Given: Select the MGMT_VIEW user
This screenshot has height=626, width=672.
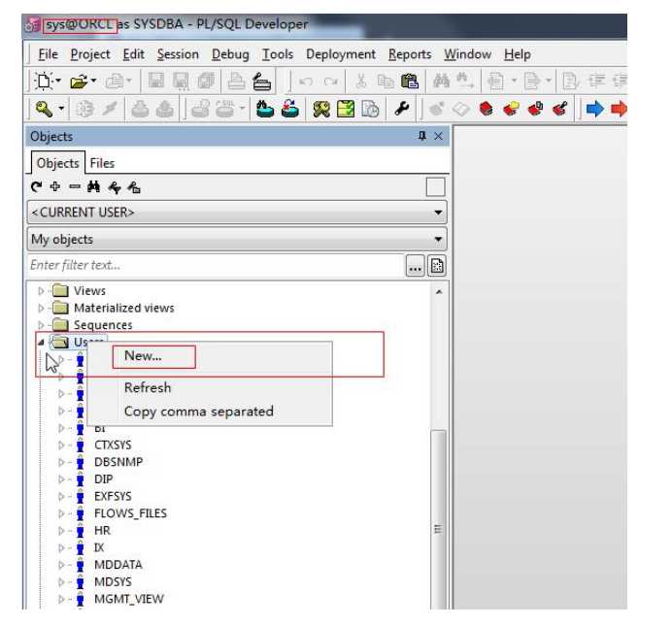Looking at the screenshot, I should pos(129,600).
